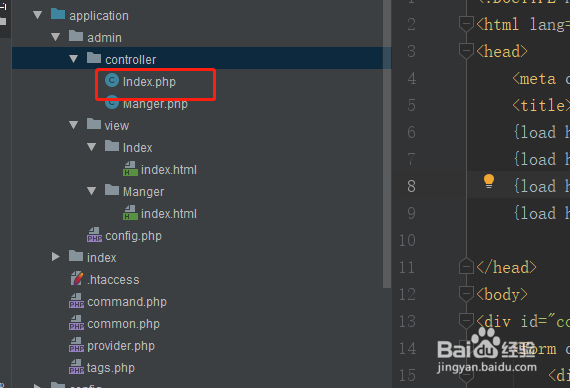Click the HTML icon of Manger/index.html

[130, 213]
